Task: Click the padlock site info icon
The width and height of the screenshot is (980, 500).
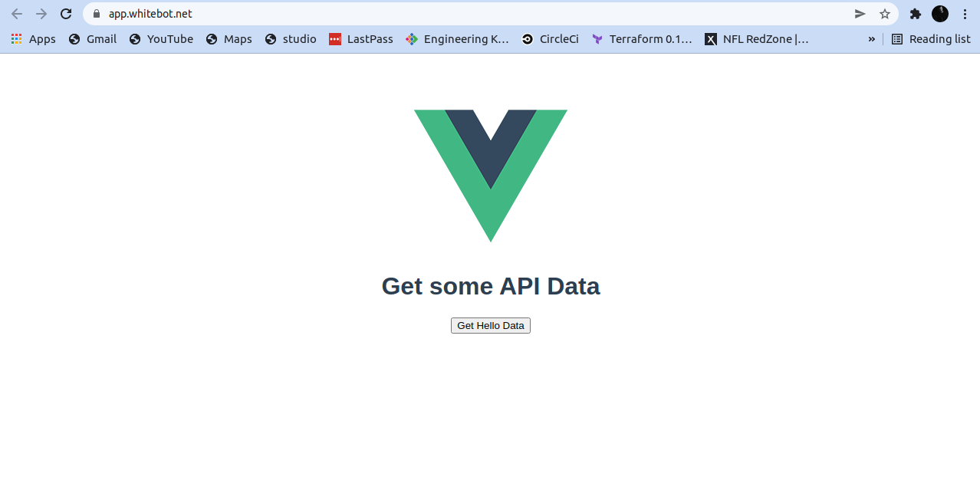Action: tap(97, 14)
